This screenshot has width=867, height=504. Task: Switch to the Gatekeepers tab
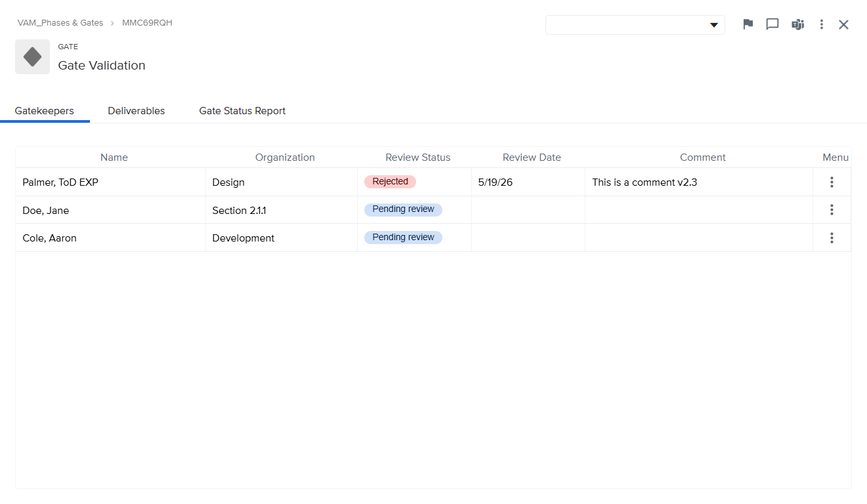[x=45, y=111]
